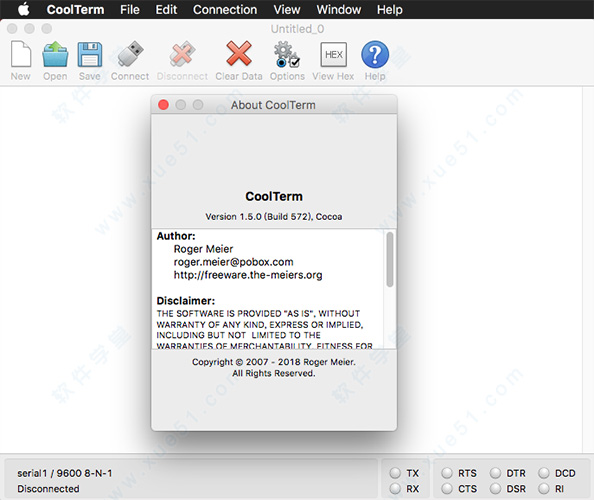594x500 pixels.
Task: Click the New document toolbar icon
Action: click(21, 54)
